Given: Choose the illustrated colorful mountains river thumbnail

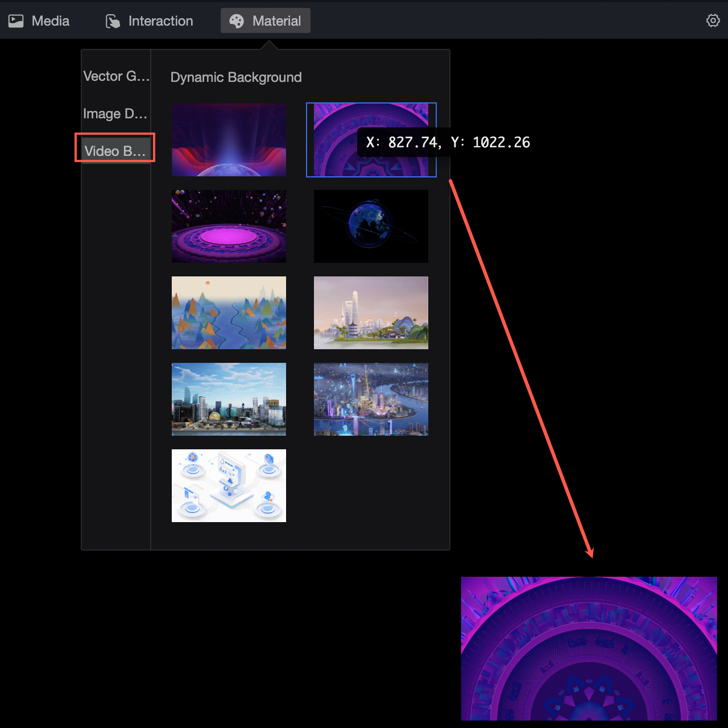Looking at the screenshot, I should click(229, 313).
